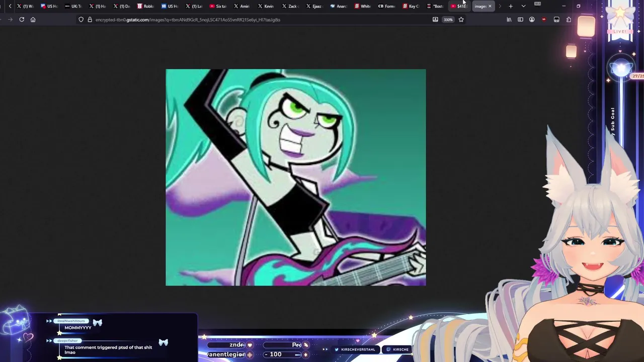
Task: Click the install/save page icon in the address bar
Action: click(x=435, y=20)
